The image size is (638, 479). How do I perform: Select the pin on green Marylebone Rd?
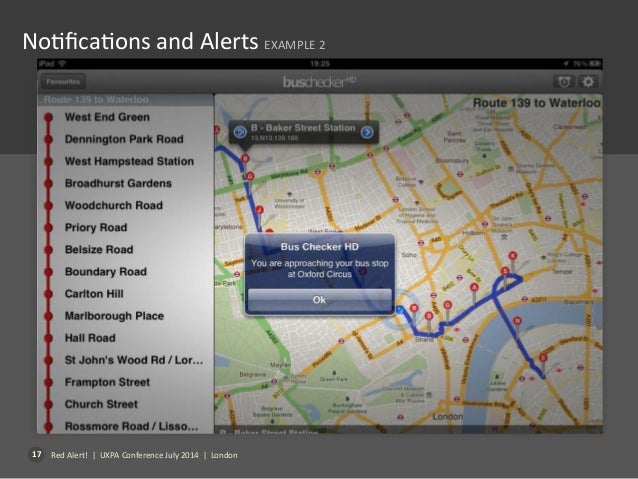(x=250, y=176)
